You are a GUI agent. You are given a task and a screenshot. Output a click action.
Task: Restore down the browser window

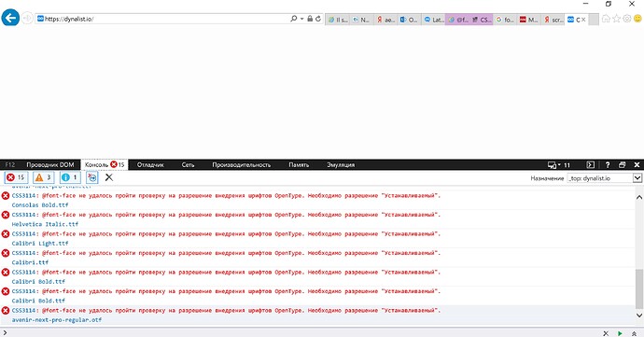point(609,4)
